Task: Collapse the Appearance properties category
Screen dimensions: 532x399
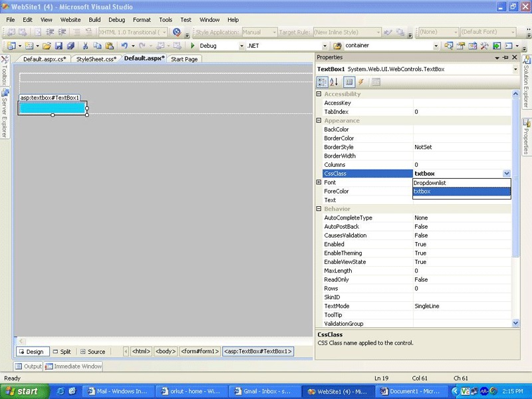Action: 319,120
